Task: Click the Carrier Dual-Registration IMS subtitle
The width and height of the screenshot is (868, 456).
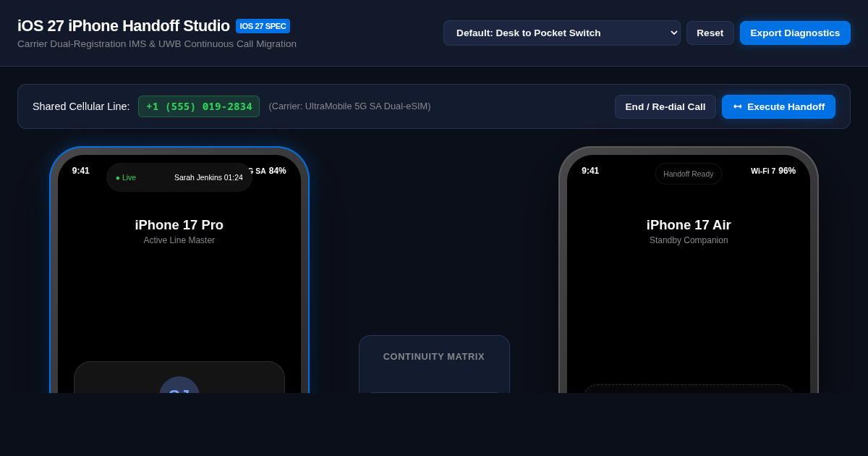Action: [157, 44]
